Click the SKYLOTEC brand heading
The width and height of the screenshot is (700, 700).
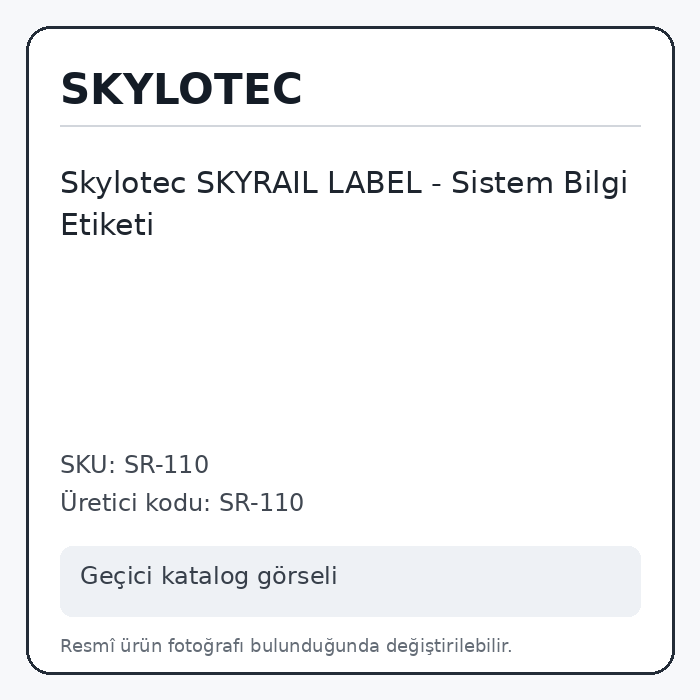point(181,89)
